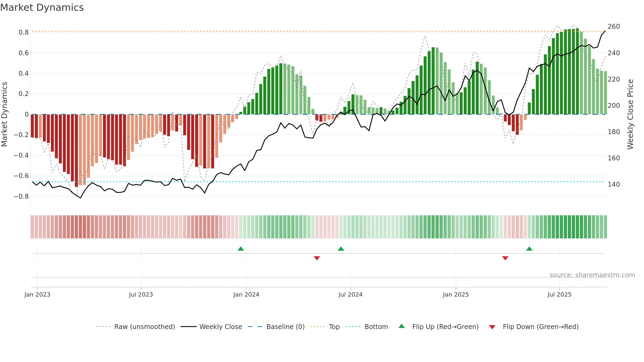This screenshot has height=362, width=644.
Task: Toggle the Bottom legend entry
Action: pyautogui.click(x=367, y=327)
